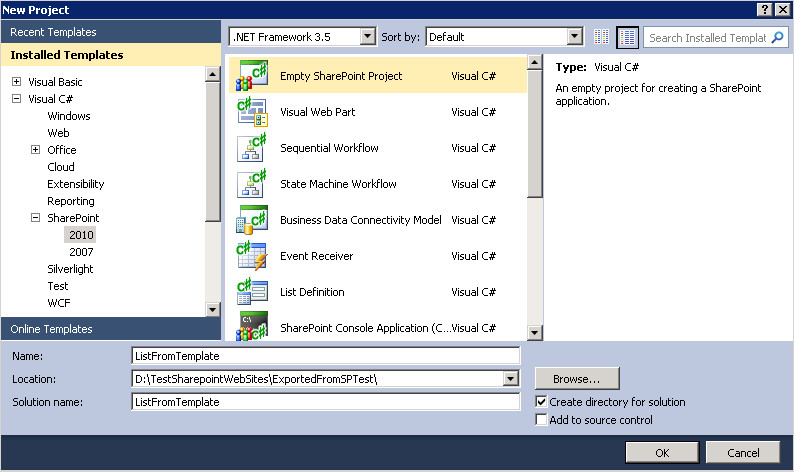Click template list scrollbar up arrow
The width and height of the screenshot is (794, 472).
click(535, 62)
